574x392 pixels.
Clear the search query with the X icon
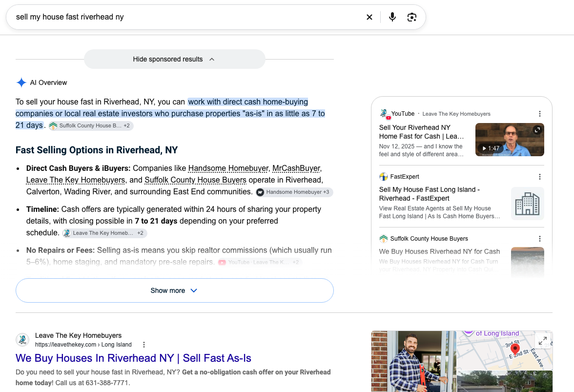369,17
